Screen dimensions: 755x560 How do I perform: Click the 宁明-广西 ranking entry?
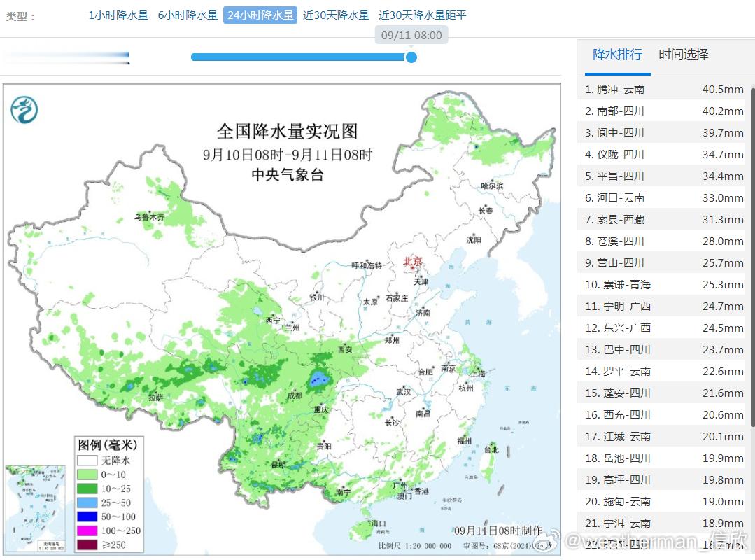[x=665, y=306]
